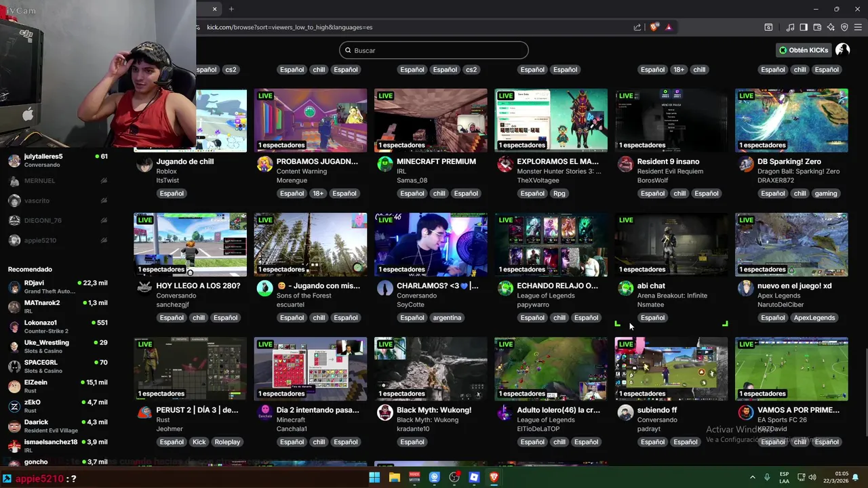Screen dimensions: 868x488
Task: Click the tab search icon in toolbar
Action: [x=768, y=27]
